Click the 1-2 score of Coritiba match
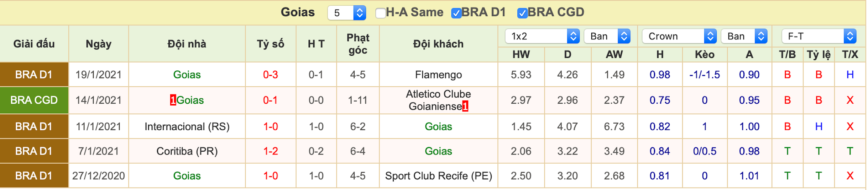The image size is (868, 190). pos(271,151)
